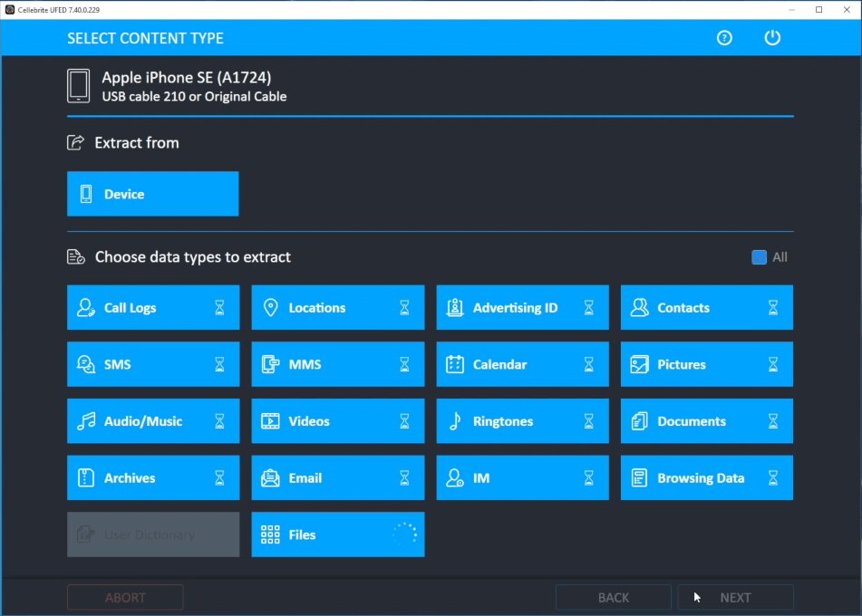Viewport: 862px width, 616px height.
Task: Select the Calendar data type tile
Action: [x=522, y=364]
